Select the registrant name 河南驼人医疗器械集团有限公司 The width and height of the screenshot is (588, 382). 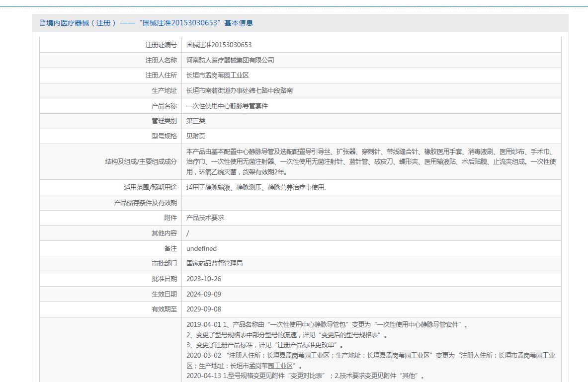click(230, 60)
